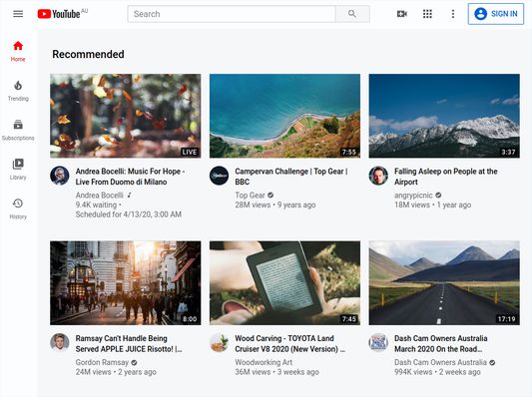Open title 'Andrea Bocelli: Music For Hope'
532x397 pixels.
pos(130,177)
